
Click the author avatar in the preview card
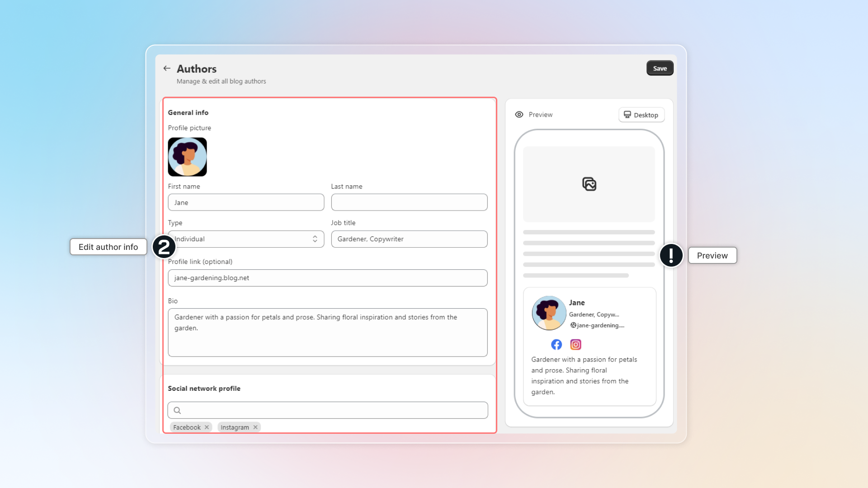pyautogui.click(x=549, y=313)
